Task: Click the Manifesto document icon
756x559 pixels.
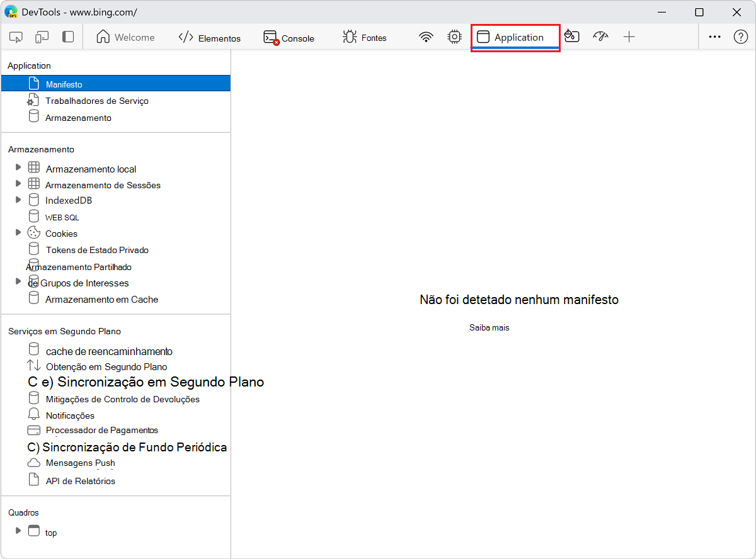Action: pos(34,82)
